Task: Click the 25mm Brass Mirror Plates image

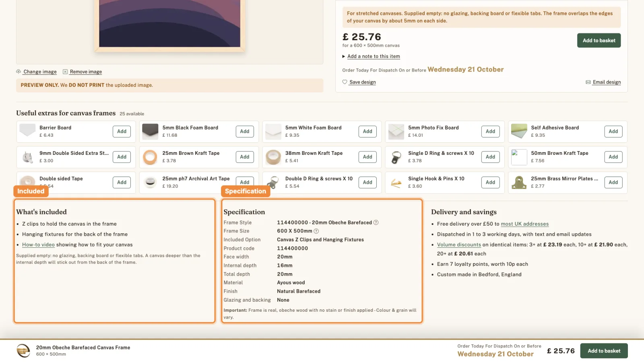Action: pyautogui.click(x=519, y=182)
